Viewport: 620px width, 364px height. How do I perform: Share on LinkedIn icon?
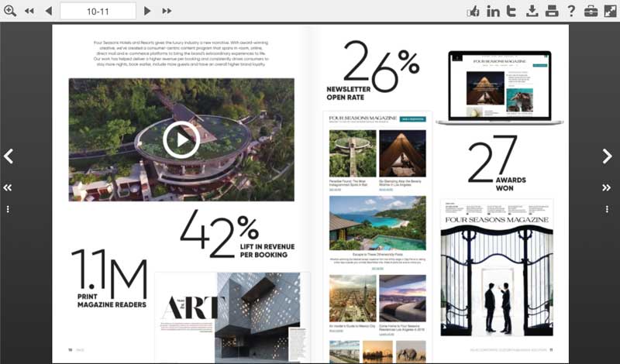pyautogui.click(x=493, y=11)
